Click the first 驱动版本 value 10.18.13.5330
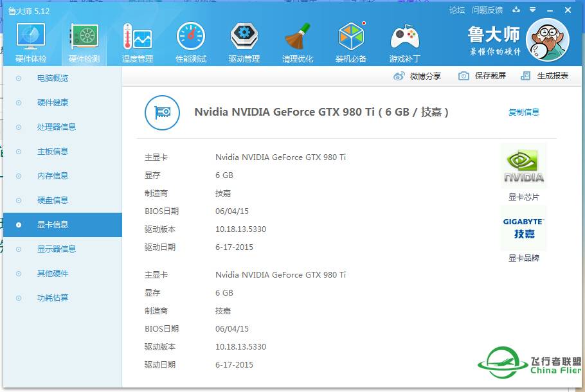The height and width of the screenshot is (392, 585). point(240,229)
